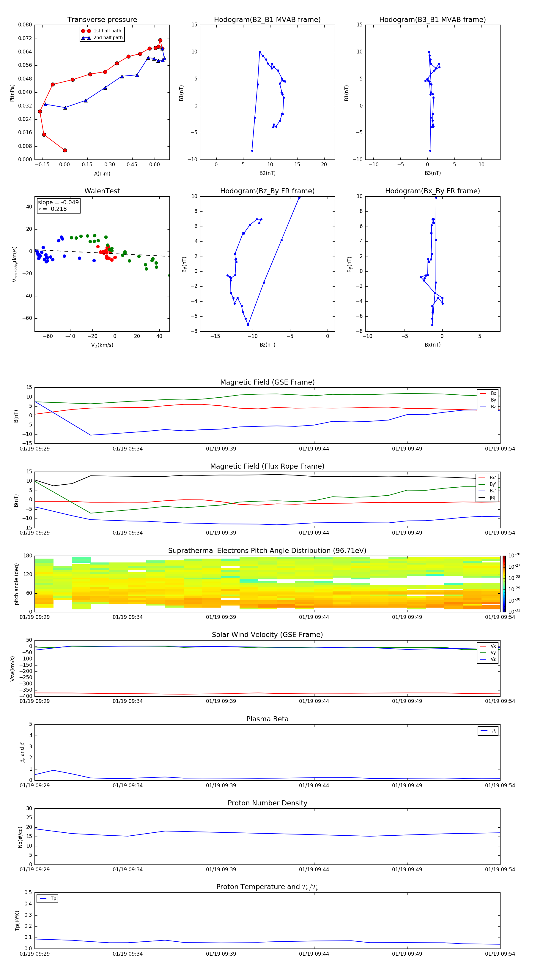
Task: Click the dashed fit line in WalenTest plot
Action: [102, 253]
